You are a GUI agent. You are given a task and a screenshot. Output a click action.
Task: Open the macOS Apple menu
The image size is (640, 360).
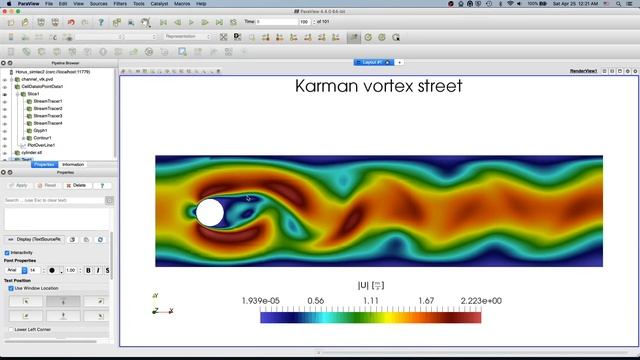pos(9,4)
